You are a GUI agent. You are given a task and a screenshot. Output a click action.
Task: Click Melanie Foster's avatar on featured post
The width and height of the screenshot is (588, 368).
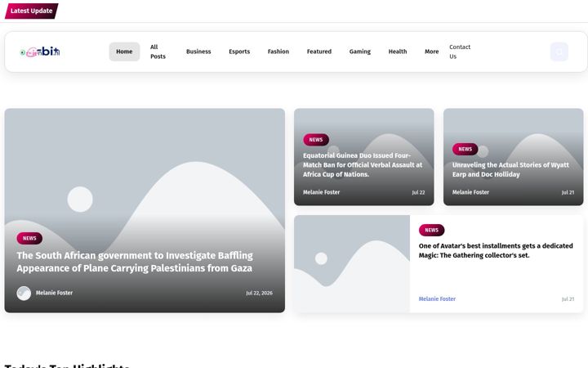click(x=24, y=293)
